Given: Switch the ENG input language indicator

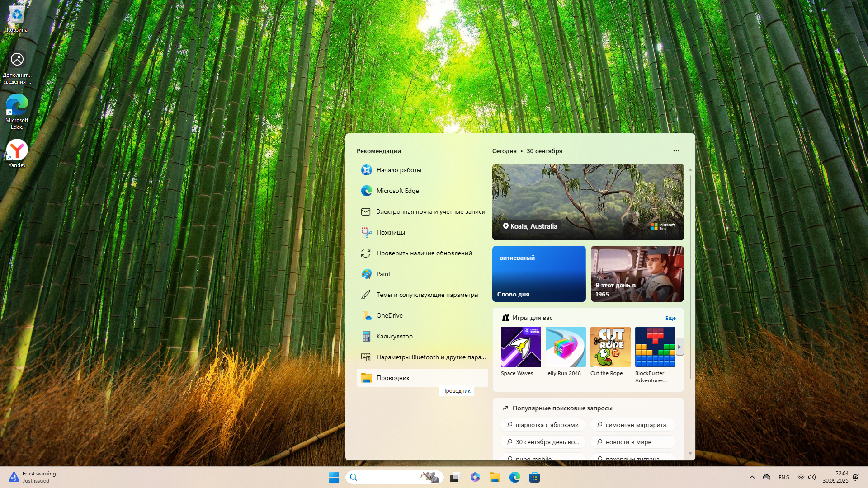Looking at the screenshot, I should [784, 478].
